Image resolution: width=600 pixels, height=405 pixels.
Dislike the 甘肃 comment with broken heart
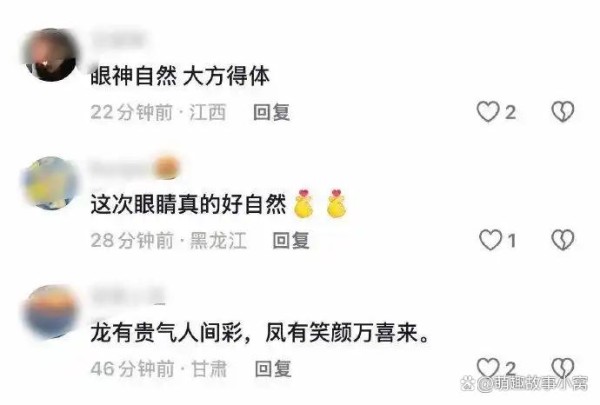[x=562, y=368]
